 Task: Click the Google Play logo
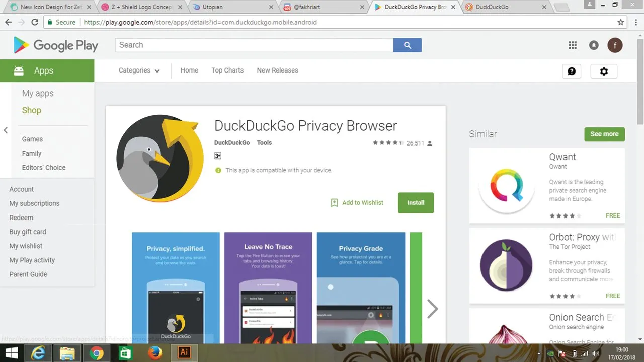coord(56,45)
